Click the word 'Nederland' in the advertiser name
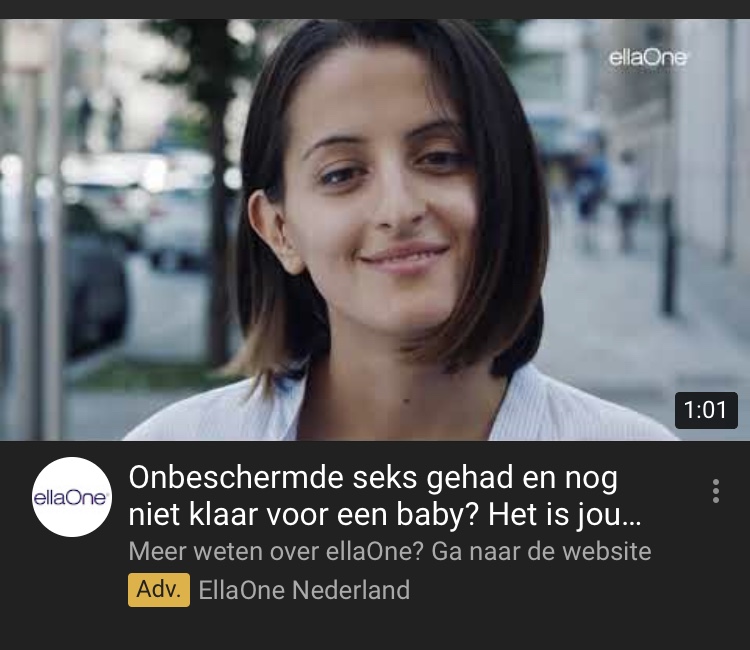750x650 pixels. click(351, 590)
